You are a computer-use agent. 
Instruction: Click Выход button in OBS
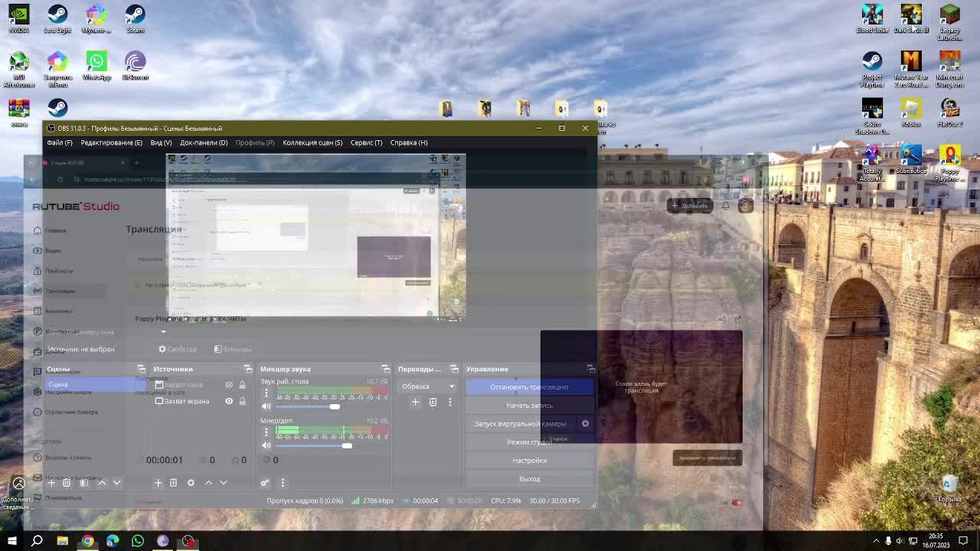click(529, 479)
